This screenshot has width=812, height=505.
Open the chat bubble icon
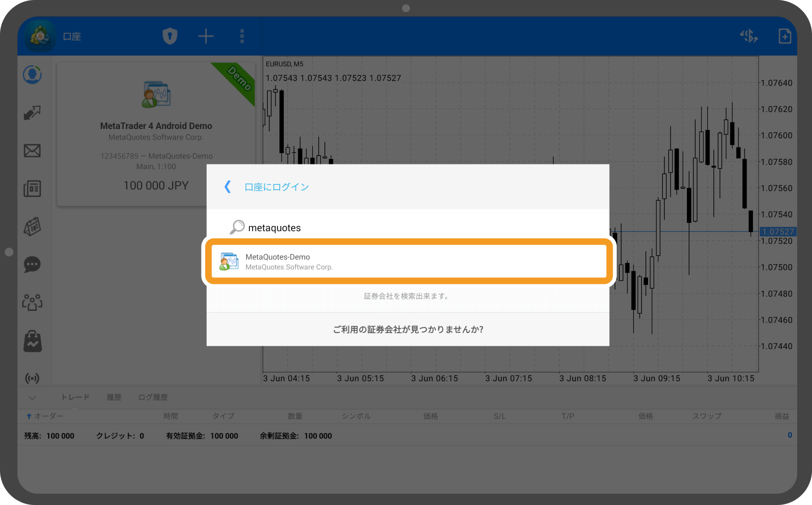pos(32,265)
